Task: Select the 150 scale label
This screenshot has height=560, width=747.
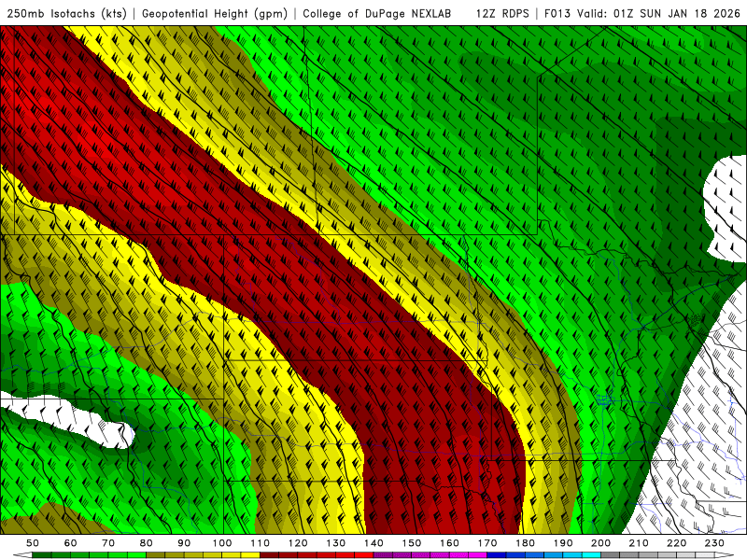Action: tap(412, 543)
